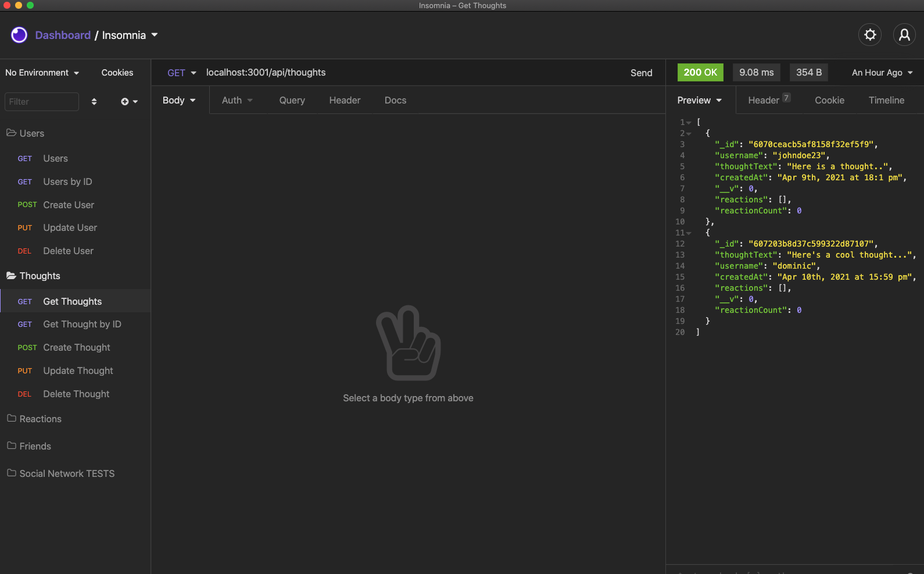Click the Send button
The width and height of the screenshot is (924, 574).
[x=641, y=73]
